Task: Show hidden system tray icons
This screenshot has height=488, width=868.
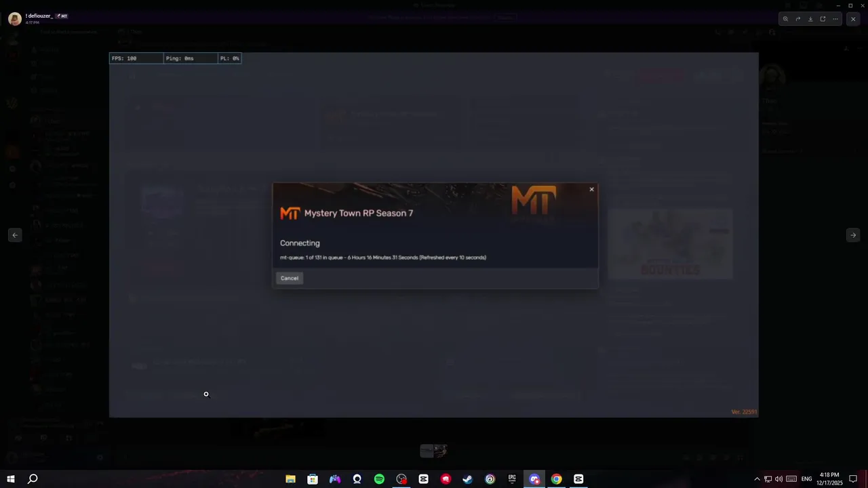Action: tap(757, 479)
